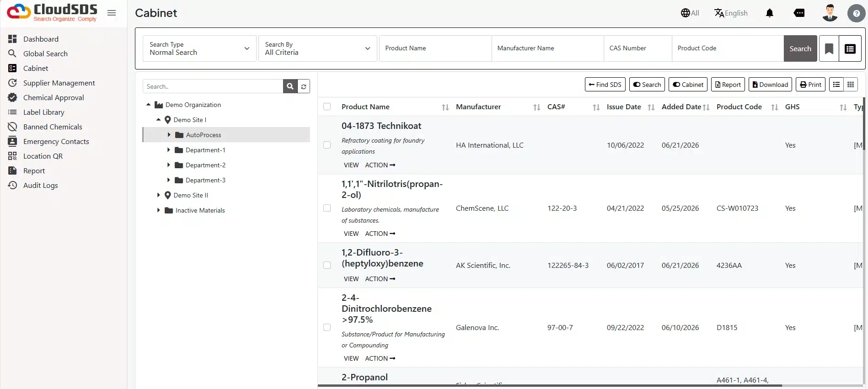Screen dimensions: 868x389
Task: Open the notifications bell
Action: click(770, 13)
